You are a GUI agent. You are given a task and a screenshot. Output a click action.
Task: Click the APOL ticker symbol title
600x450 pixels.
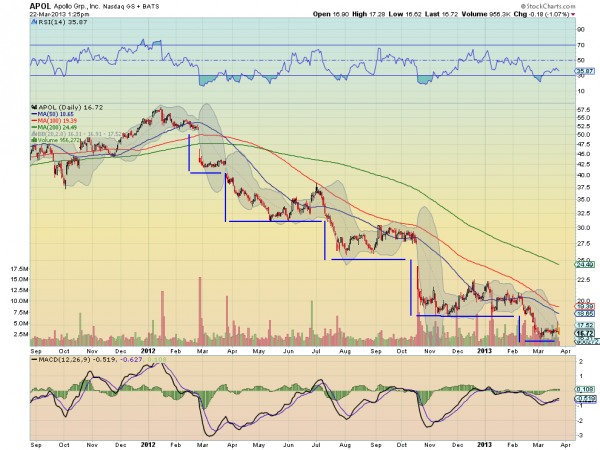40,6
